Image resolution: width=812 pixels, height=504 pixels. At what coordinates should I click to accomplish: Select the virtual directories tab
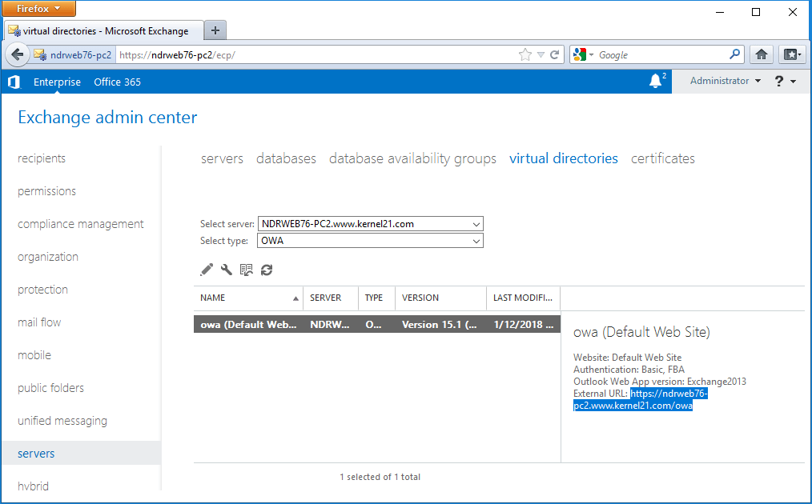[x=564, y=158]
